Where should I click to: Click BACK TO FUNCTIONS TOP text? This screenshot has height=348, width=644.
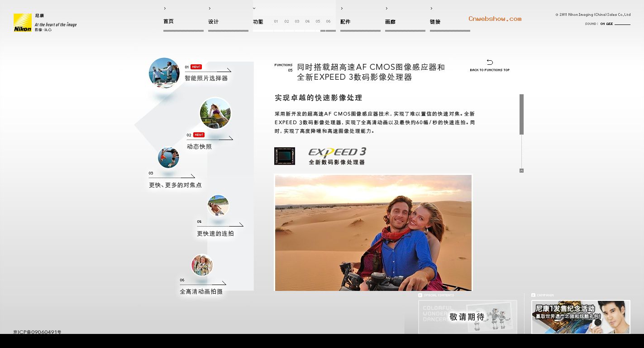click(490, 70)
